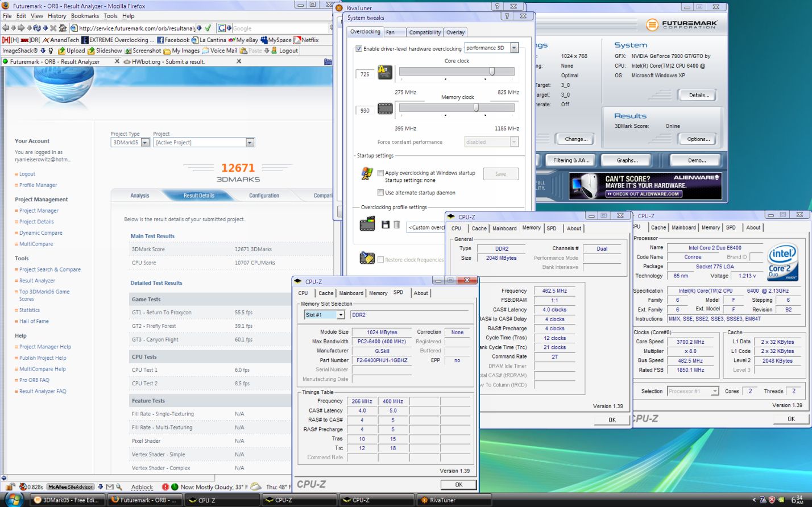Switch to RivaTuner Compatibility tab
Screen dimensions: 812x507
(425, 32)
